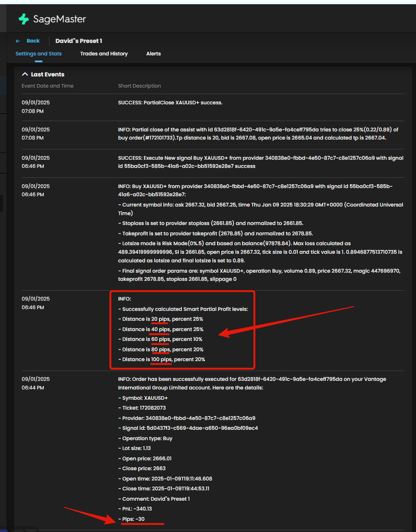
Task: Click the Short Description column header
Action: point(140,86)
